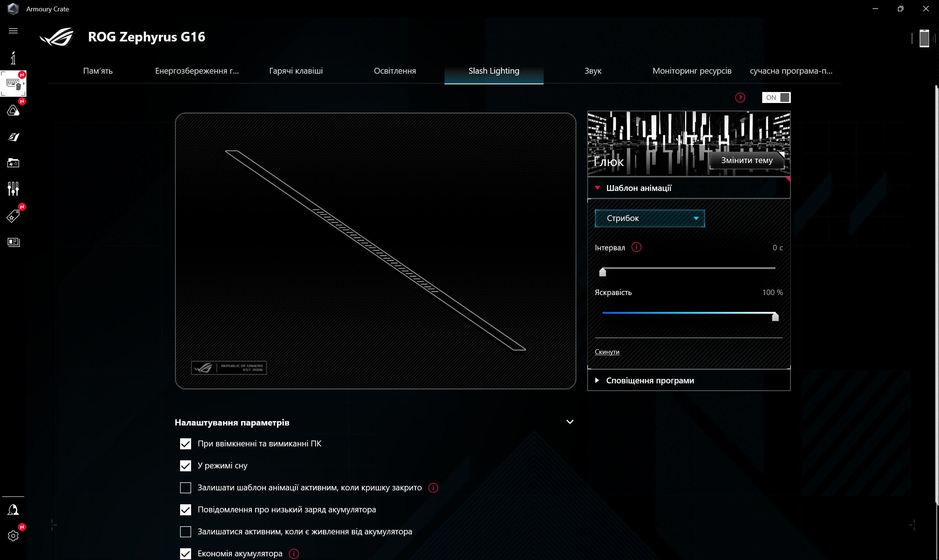The width and height of the screenshot is (939, 560).
Task: Open Aura Sync from the left sidebar
Action: (x=14, y=110)
